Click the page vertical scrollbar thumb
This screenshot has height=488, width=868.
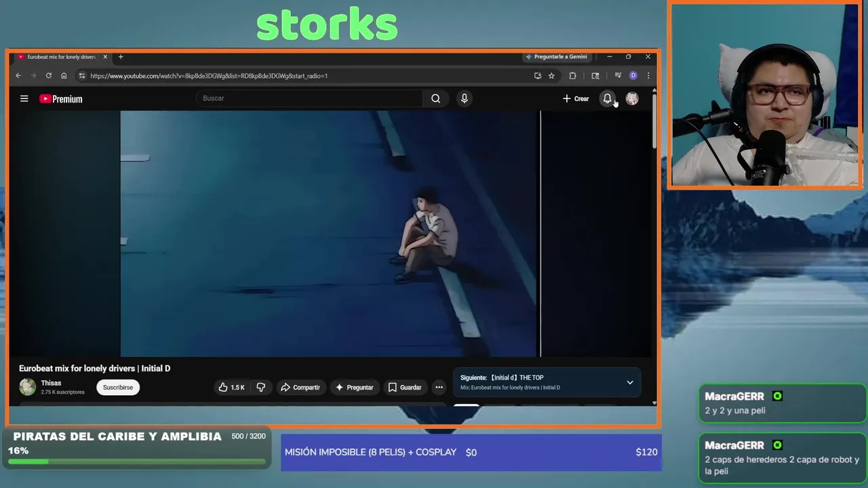[654, 121]
